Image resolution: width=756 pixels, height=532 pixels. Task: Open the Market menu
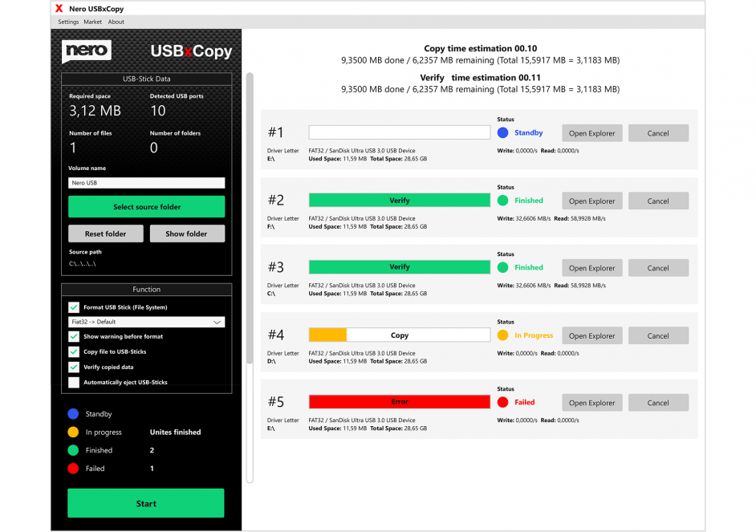click(92, 22)
